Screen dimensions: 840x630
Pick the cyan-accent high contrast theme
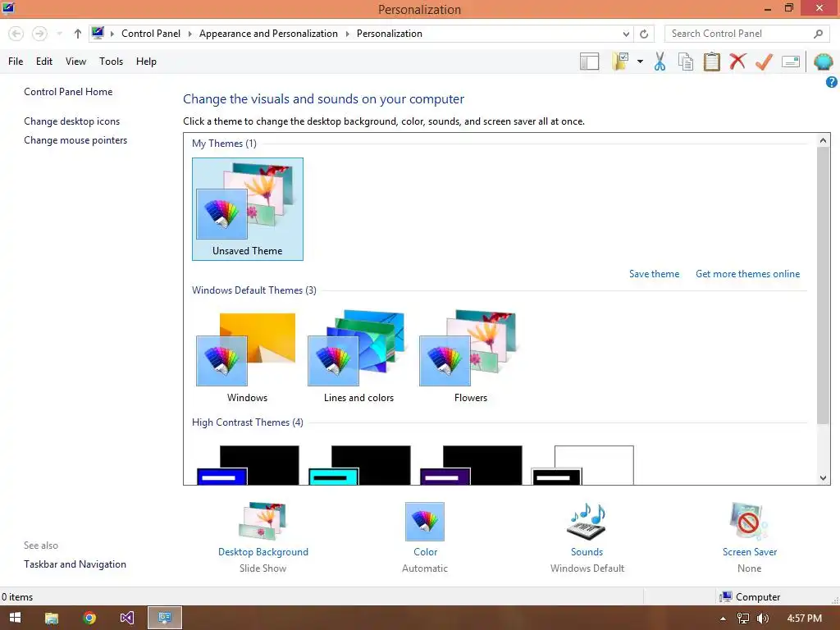click(x=359, y=465)
